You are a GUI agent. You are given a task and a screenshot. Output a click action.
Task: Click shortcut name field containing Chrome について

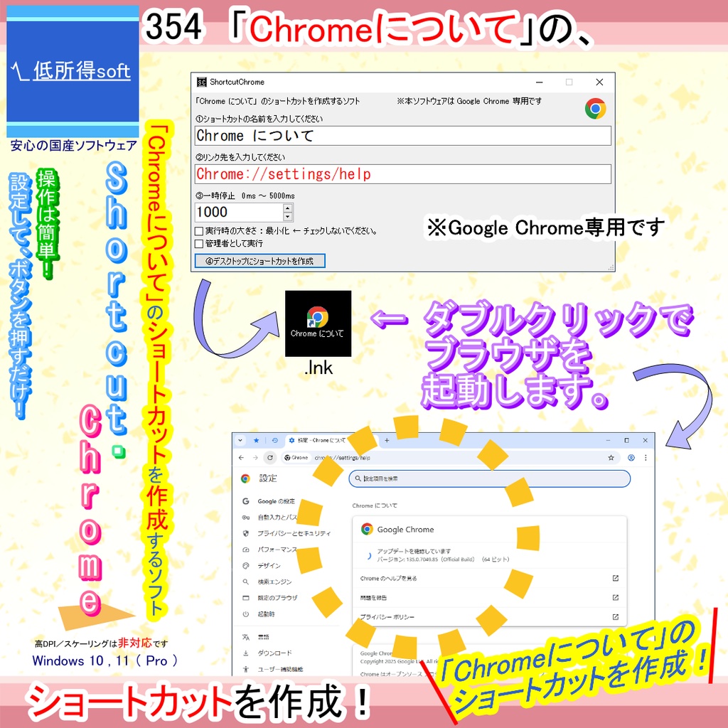point(402,136)
